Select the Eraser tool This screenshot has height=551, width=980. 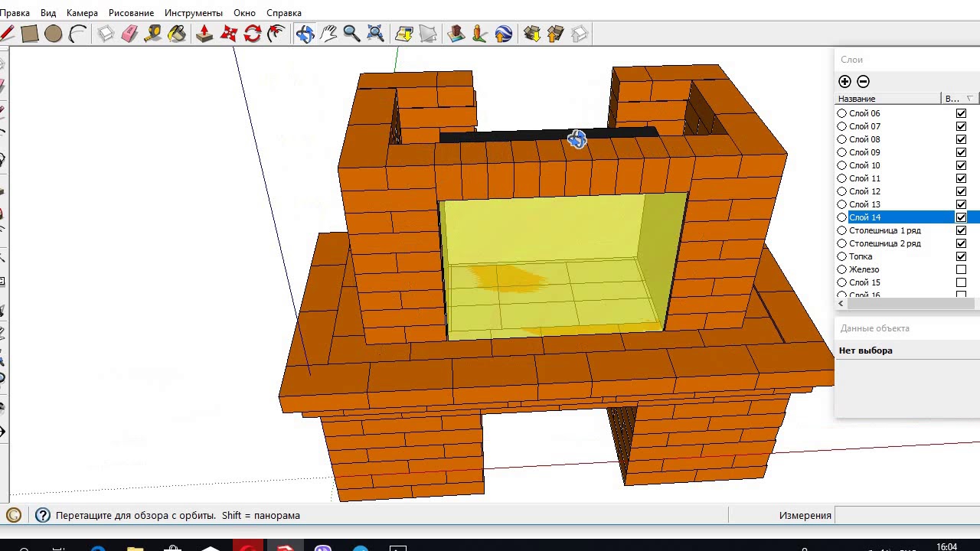click(x=129, y=34)
